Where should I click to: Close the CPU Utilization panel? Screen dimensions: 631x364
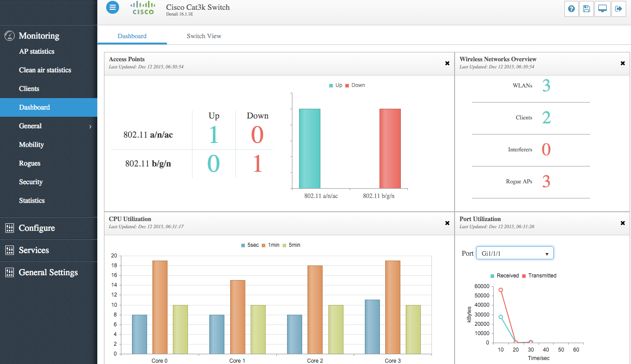point(447,223)
